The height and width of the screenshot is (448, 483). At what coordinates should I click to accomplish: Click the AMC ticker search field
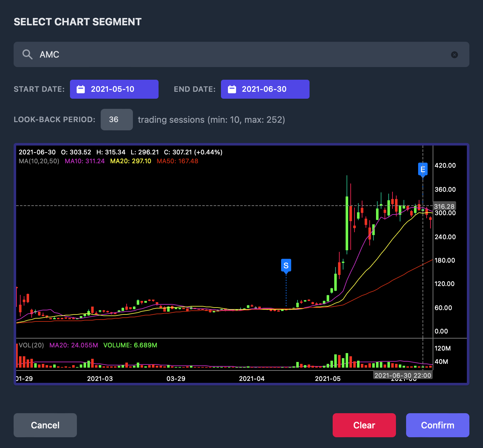coord(241,54)
